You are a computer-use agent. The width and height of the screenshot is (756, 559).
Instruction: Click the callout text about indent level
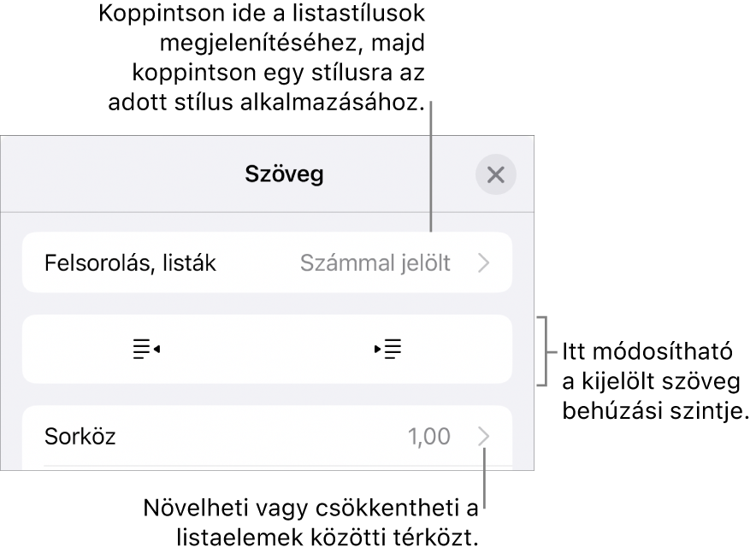655,382
